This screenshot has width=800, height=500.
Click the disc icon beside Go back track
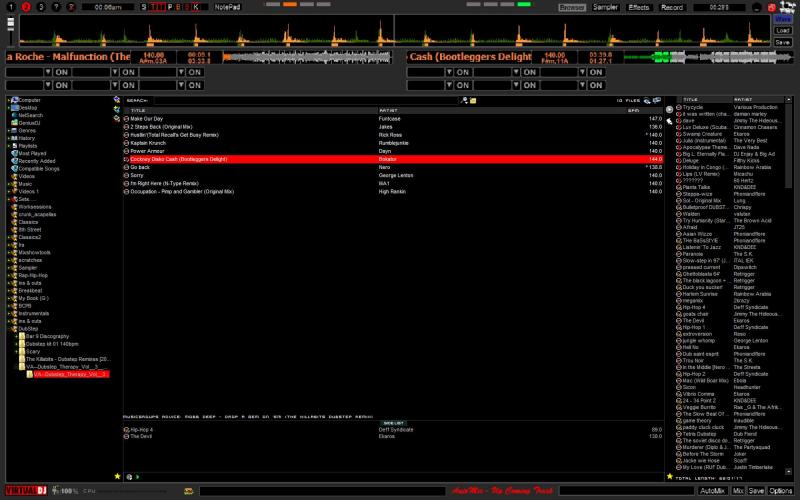(127, 167)
